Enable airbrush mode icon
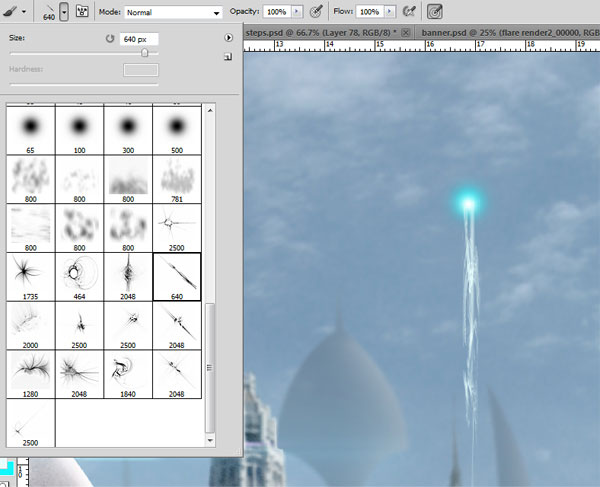 click(409, 11)
